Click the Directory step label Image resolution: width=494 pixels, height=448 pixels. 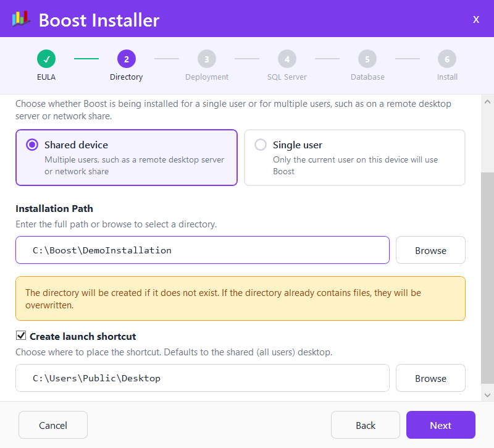tap(127, 77)
